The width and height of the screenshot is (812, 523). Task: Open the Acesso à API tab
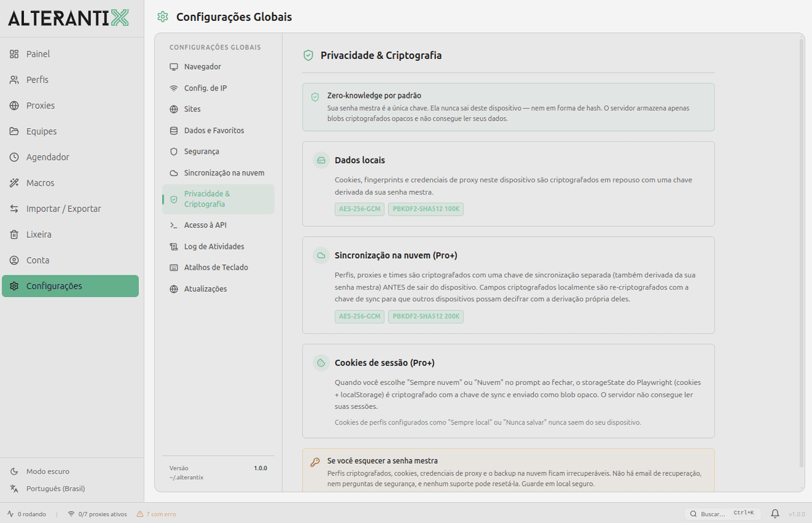tap(218, 225)
